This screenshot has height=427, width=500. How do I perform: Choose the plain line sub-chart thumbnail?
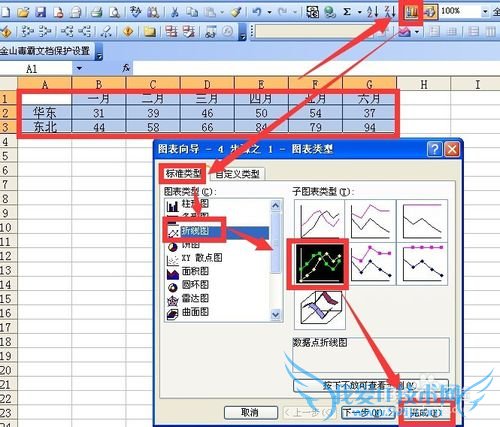pos(319,220)
